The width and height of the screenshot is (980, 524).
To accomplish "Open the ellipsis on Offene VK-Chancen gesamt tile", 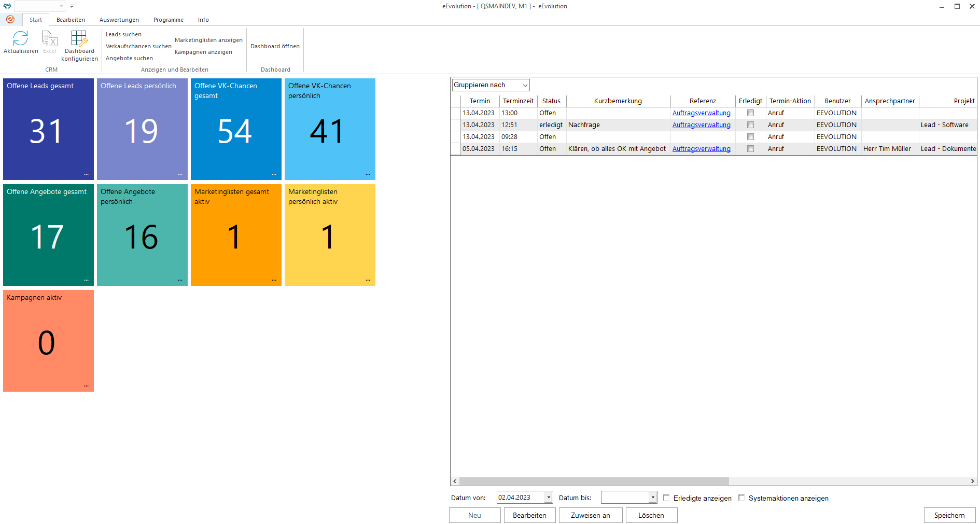I will (x=274, y=174).
